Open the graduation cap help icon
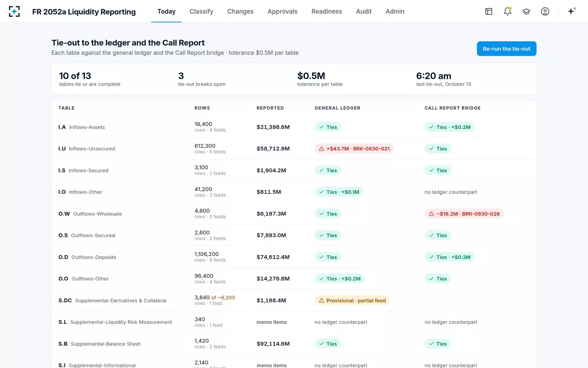Screen dimensions: 588x368 (x=526, y=11)
